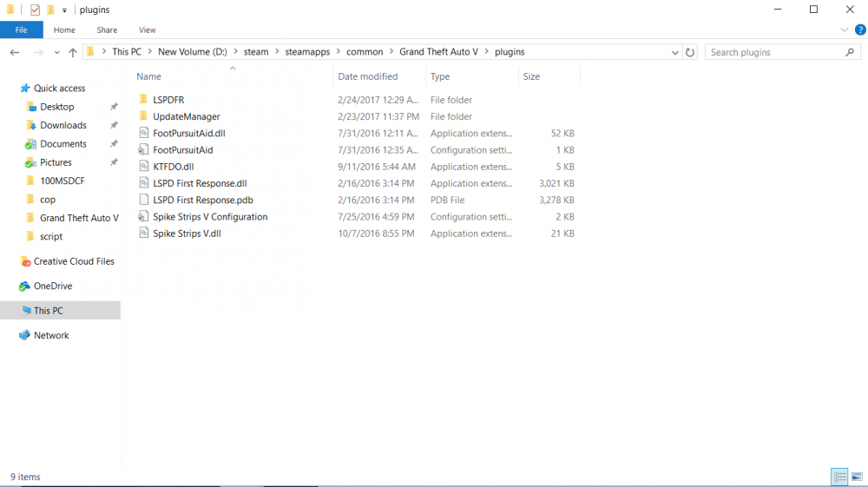Open script folder in sidebar
Screen dimensions: 868x487
[51, 236]
